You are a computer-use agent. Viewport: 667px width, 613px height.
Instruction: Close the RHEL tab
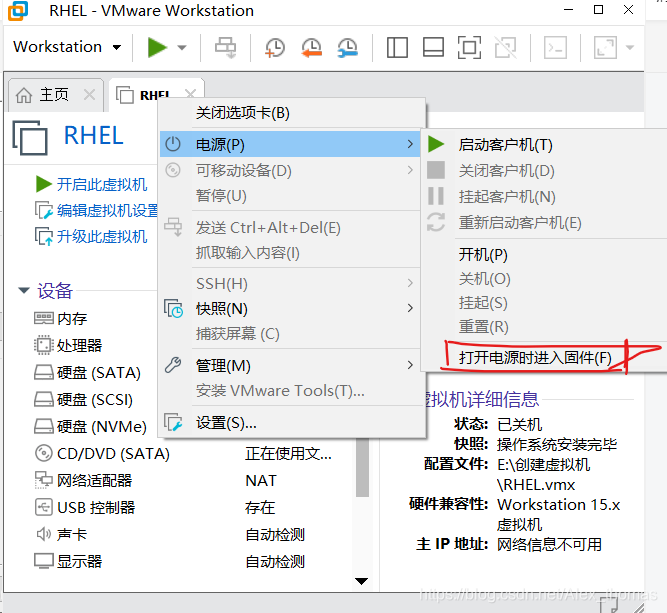(191, 93)
